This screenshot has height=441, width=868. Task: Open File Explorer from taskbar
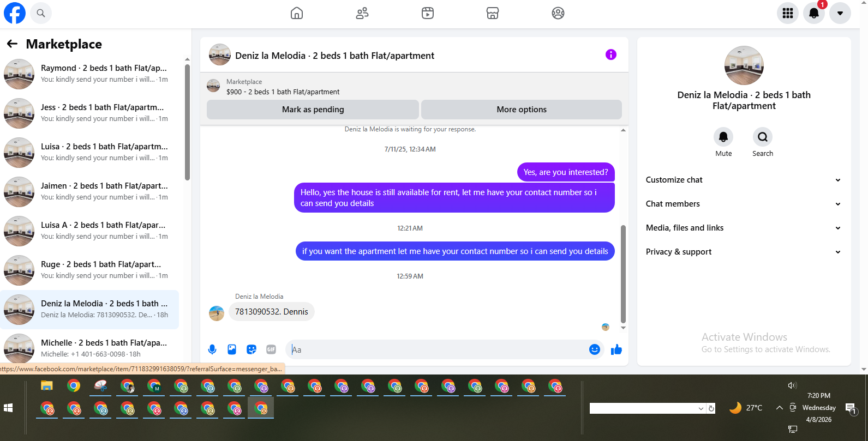tap(47, 386)
